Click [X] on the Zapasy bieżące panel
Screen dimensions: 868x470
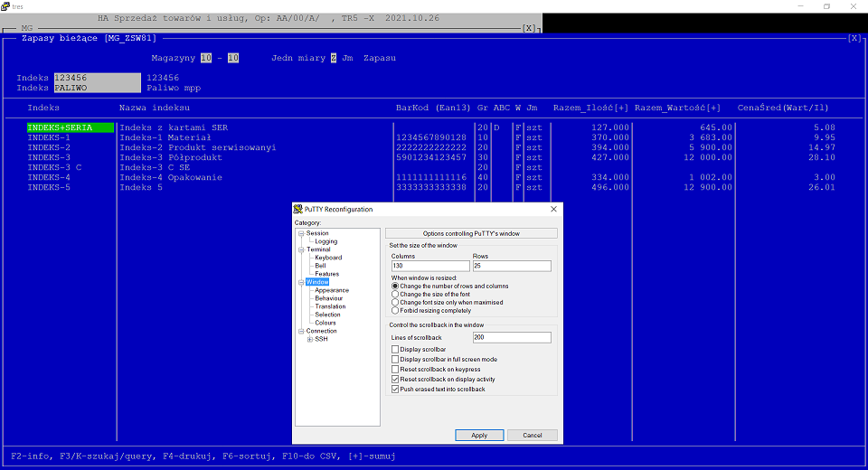tap(854, 38)
